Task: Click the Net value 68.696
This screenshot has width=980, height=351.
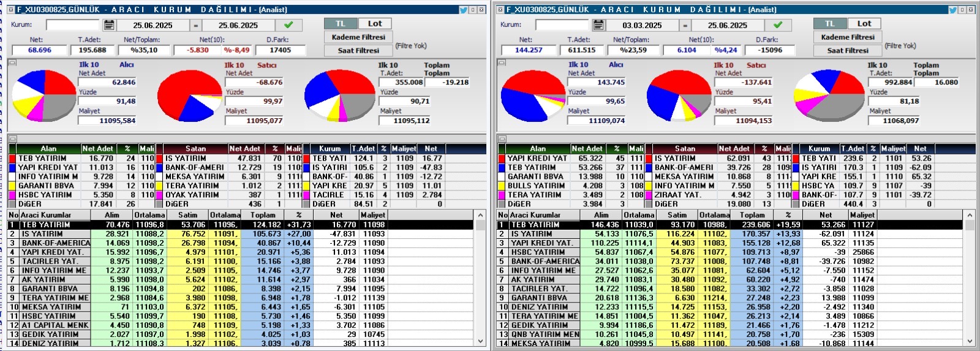Action: click(x=40, y=50)
